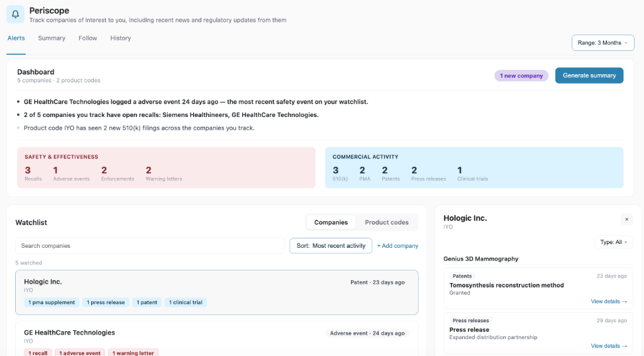Click Hologic's 1 pma supplement tag

click(52, 302)
